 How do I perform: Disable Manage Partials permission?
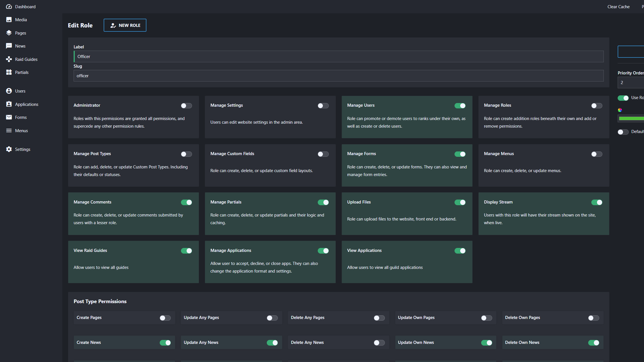(323, 202)
